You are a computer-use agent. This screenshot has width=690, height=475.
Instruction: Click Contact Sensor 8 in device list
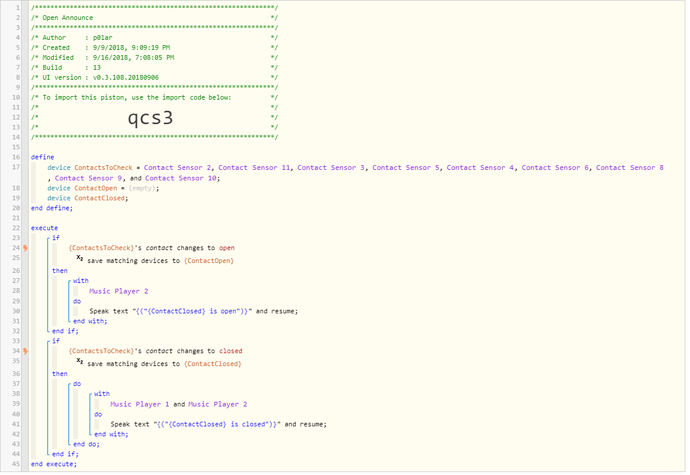[x=630, y=167]
